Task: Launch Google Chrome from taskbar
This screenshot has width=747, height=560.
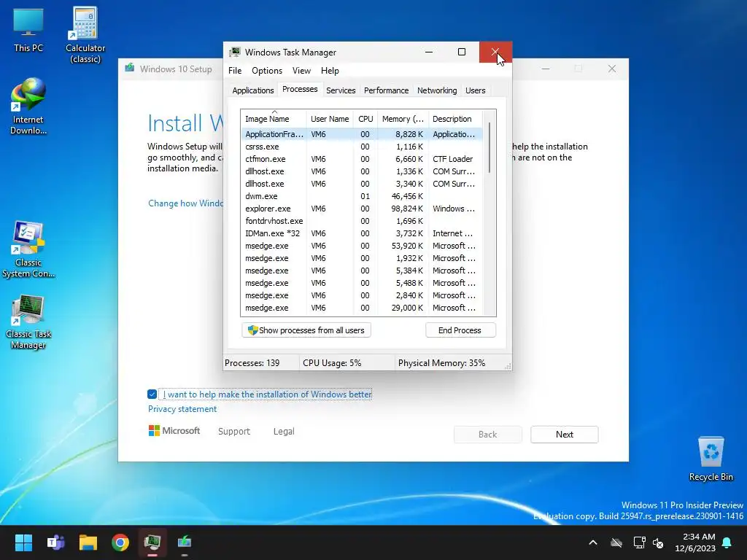Action: click(120, 542)
